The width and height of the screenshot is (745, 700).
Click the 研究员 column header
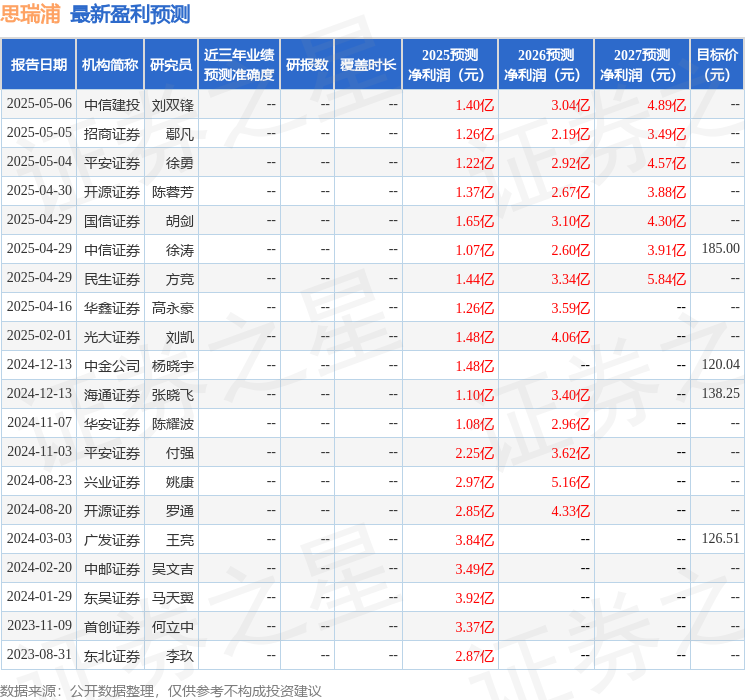coord(171,65)
